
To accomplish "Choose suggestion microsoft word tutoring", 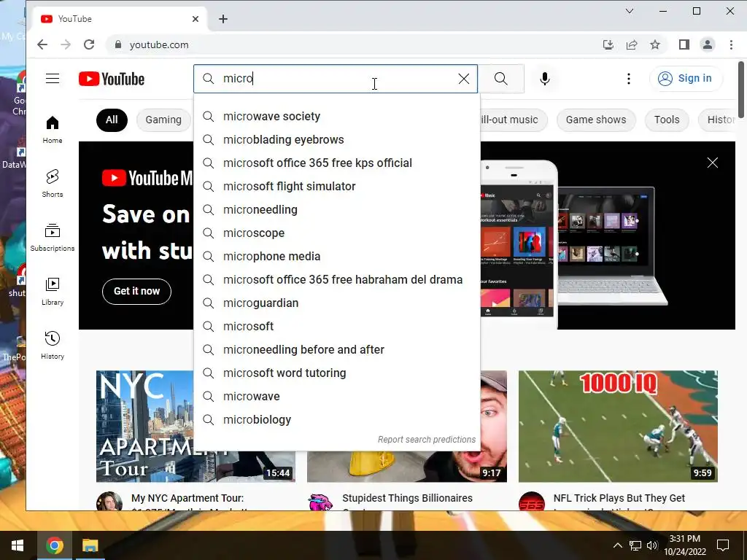I will [x=337, y=373].
